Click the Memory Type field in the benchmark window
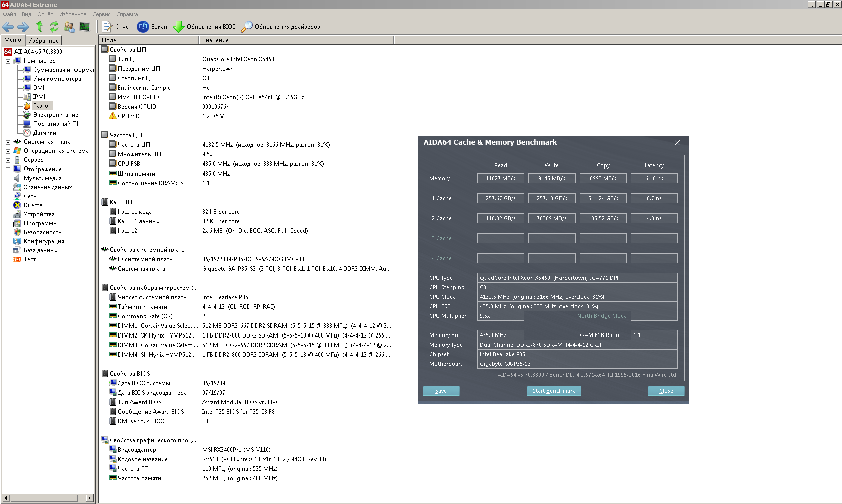 coord(577,345)
